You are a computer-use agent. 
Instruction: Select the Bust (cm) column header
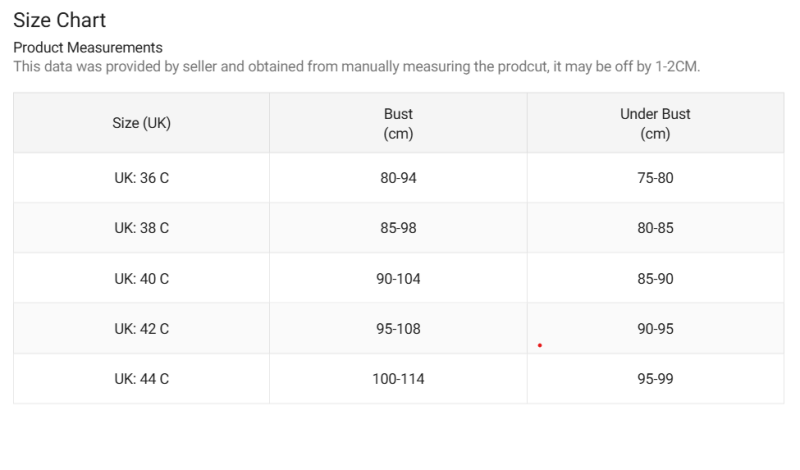(398, 123)
